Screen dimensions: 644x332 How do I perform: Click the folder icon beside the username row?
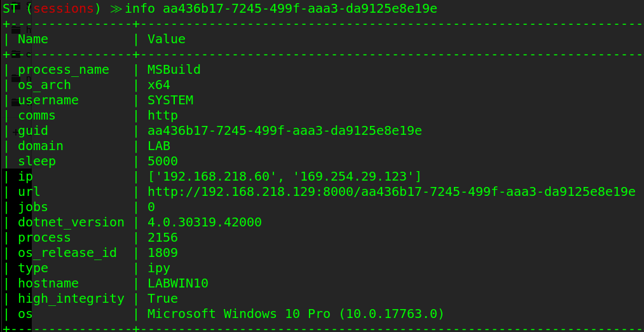(15, 101)
